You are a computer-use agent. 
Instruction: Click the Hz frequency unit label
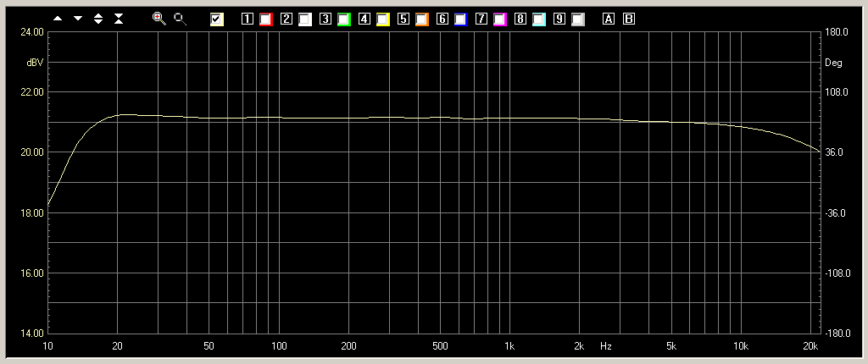[x=606, y=347]
